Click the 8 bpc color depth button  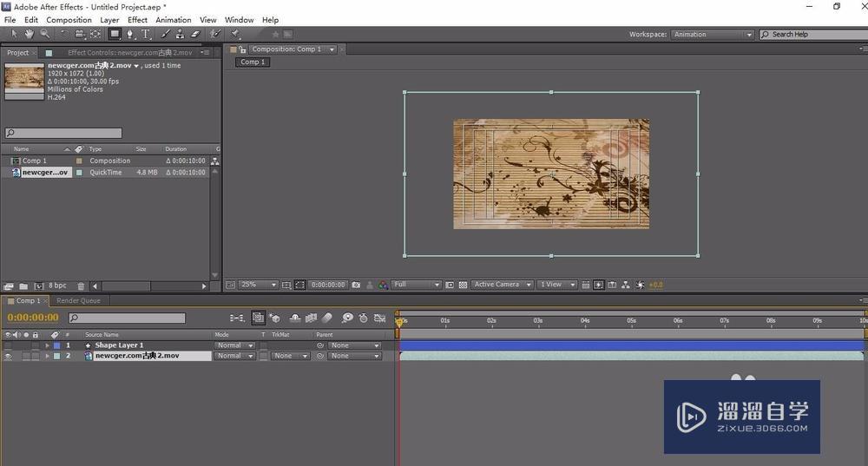point(57,286)
